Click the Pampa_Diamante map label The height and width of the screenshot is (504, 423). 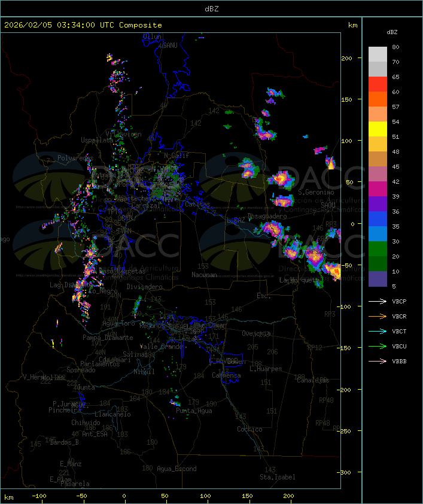108,338
